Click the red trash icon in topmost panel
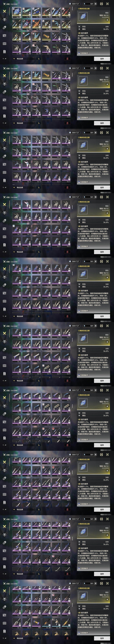The width and height of the screenshot is (114, 644). click(67, 59)
